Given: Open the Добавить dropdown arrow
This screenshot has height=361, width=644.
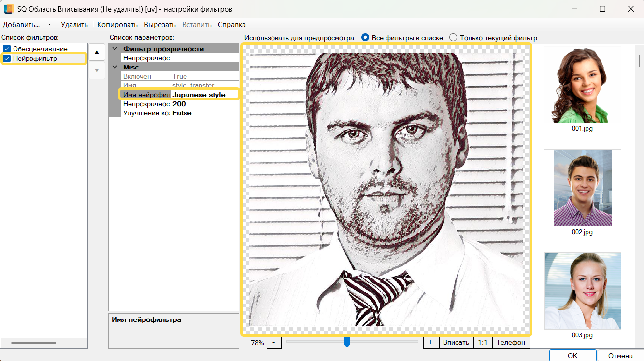Looking at the screenshot, I should tap(49, 25).
